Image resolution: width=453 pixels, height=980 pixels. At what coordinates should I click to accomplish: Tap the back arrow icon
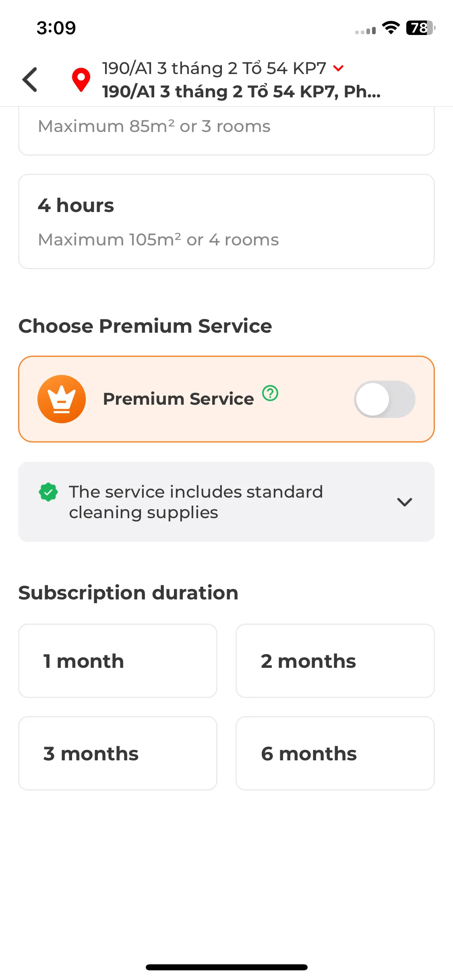click(30, 80)
